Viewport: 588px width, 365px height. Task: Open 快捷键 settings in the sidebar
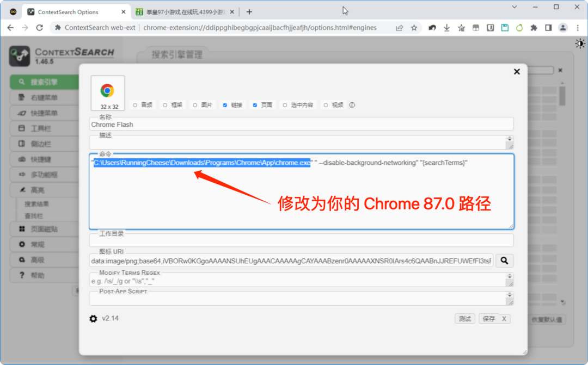(44, 159)
